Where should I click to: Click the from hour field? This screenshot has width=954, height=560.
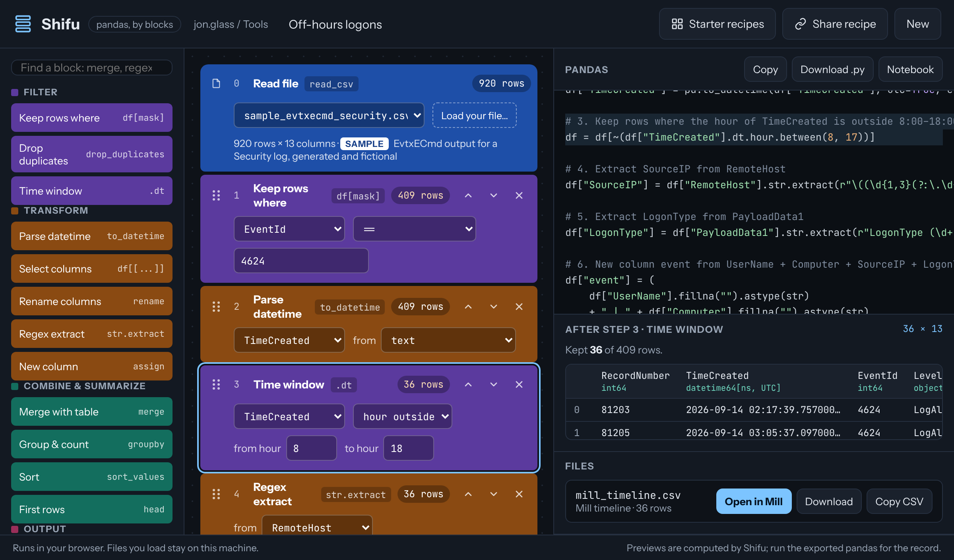312,448
